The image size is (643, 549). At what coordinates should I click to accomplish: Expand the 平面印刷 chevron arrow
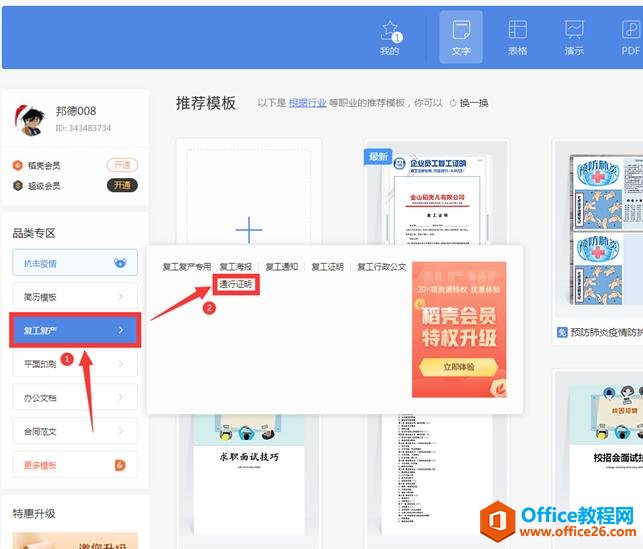coord(121,363)
